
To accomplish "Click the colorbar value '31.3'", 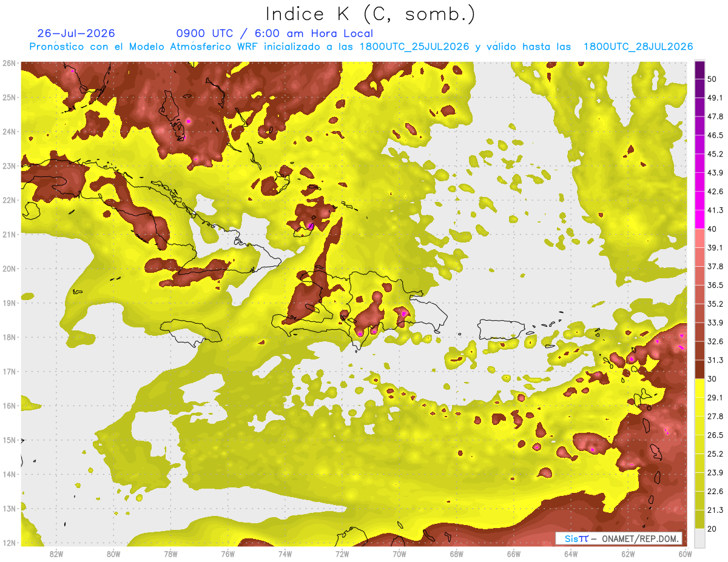I will point(715,360).
